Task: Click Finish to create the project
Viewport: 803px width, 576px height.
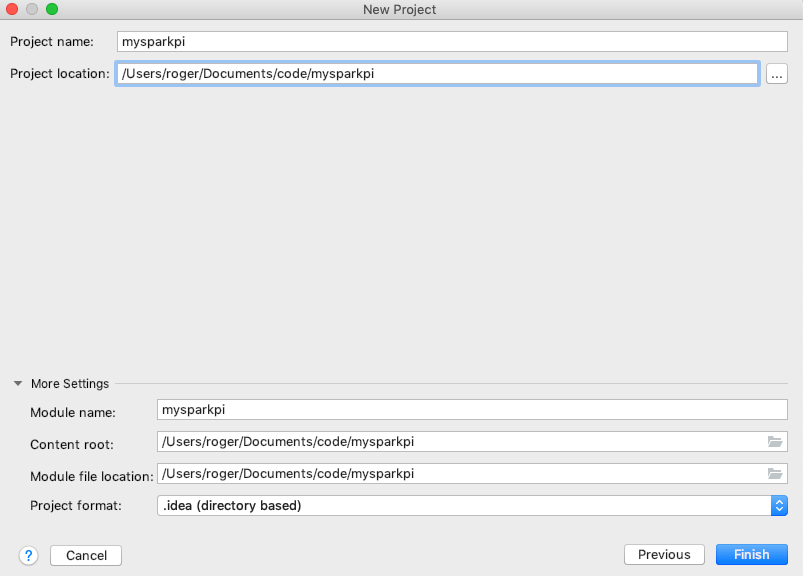Action: click(751, 555)
